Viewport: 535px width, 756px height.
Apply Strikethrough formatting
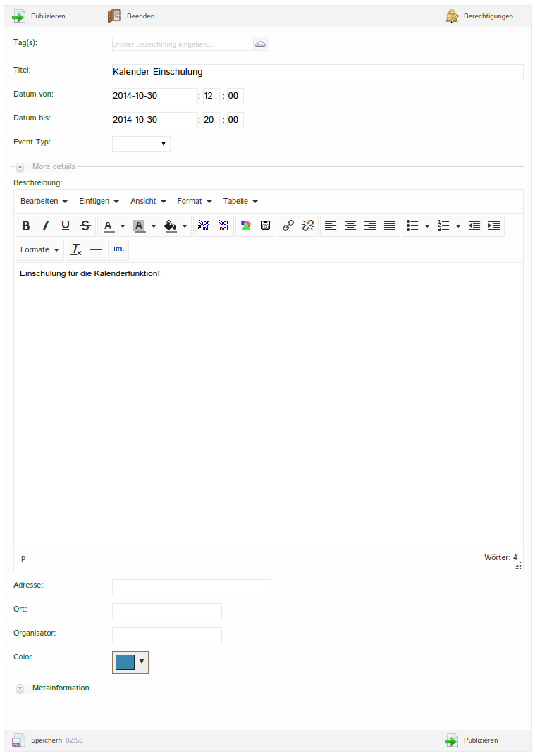coord(85,225)
